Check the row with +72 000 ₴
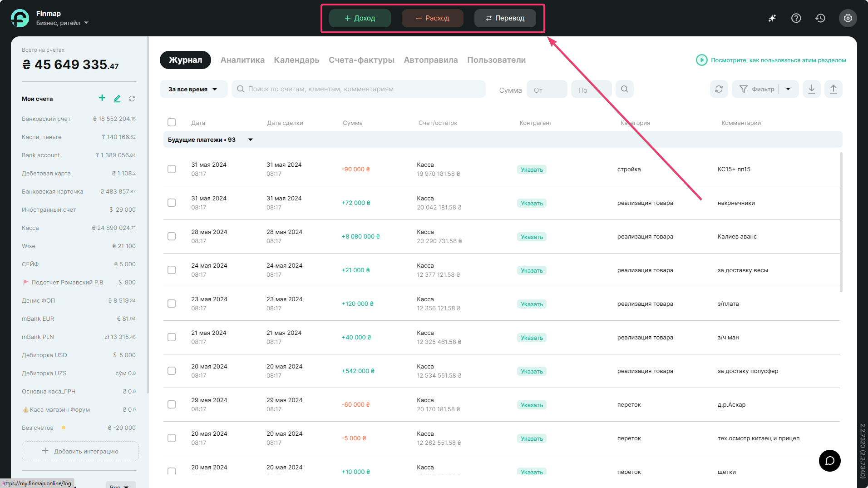Screen dimensions: 868x488 (x=172, y=203)
